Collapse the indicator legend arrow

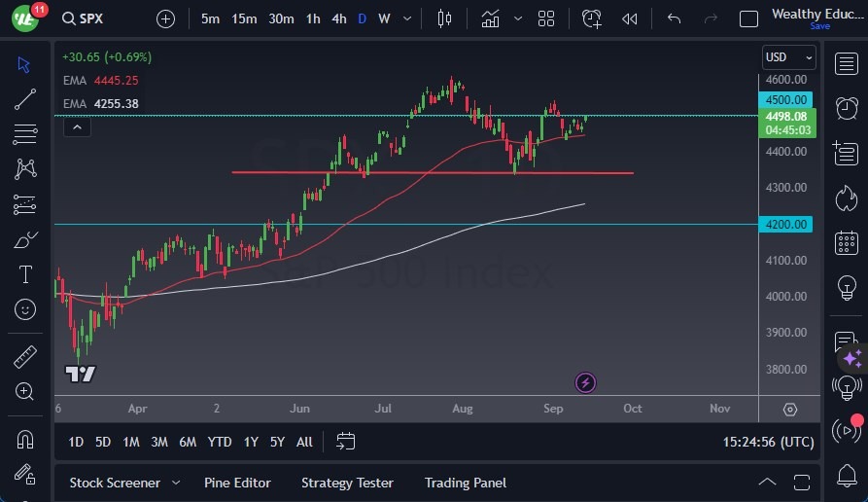(x=77, y=126)
